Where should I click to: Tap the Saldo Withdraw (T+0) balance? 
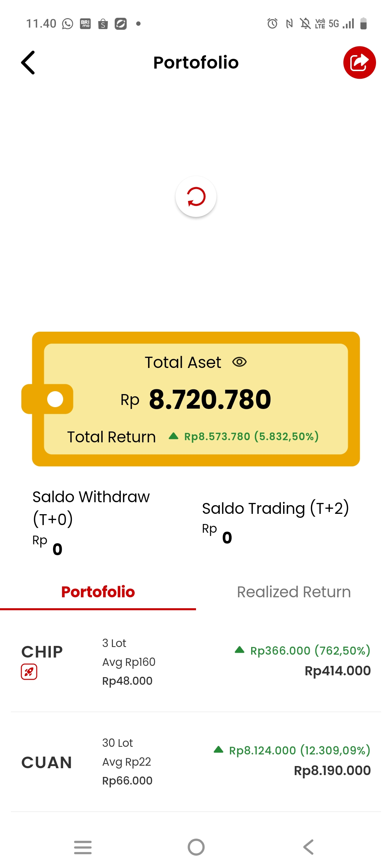57,549
